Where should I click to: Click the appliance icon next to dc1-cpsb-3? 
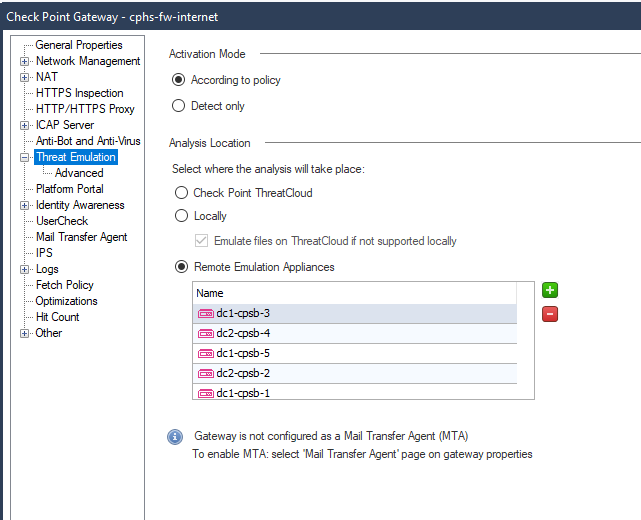coord(206,314)
